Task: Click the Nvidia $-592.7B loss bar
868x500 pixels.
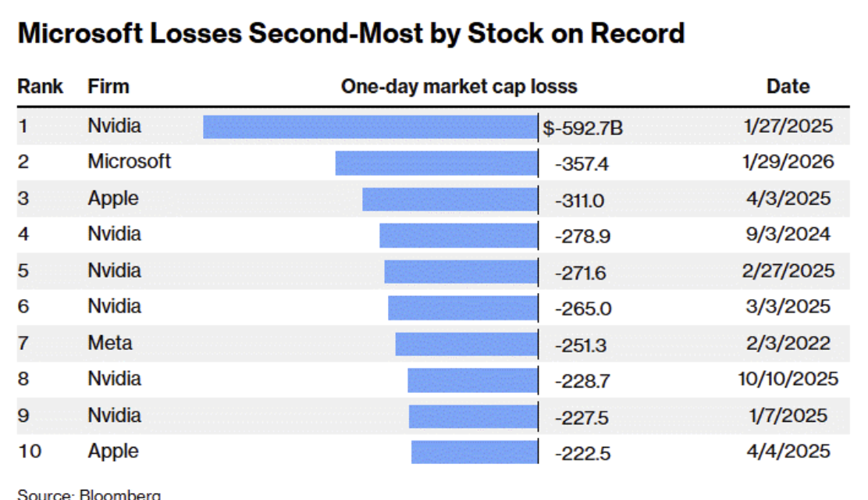Action: [370, 127]
